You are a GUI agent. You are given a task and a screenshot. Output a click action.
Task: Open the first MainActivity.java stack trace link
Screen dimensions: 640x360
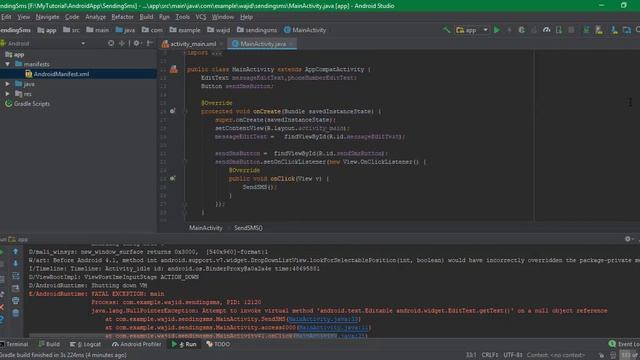[324, 319]
